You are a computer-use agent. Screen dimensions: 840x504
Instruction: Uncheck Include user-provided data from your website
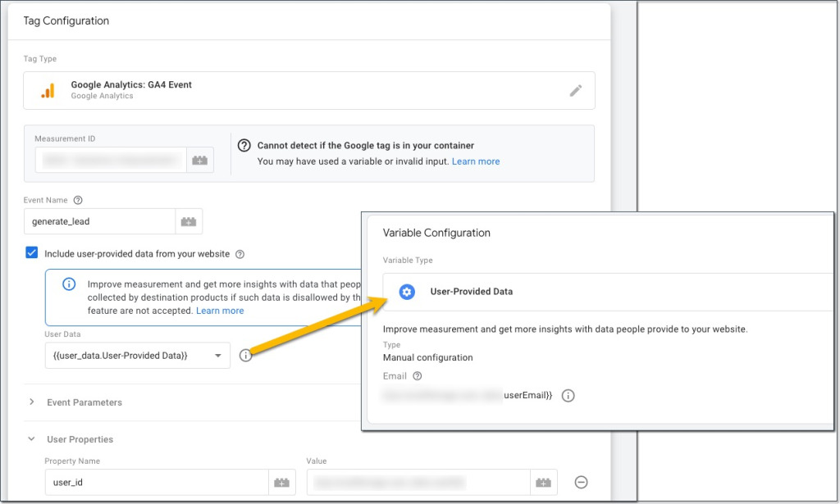pos(32,253)
